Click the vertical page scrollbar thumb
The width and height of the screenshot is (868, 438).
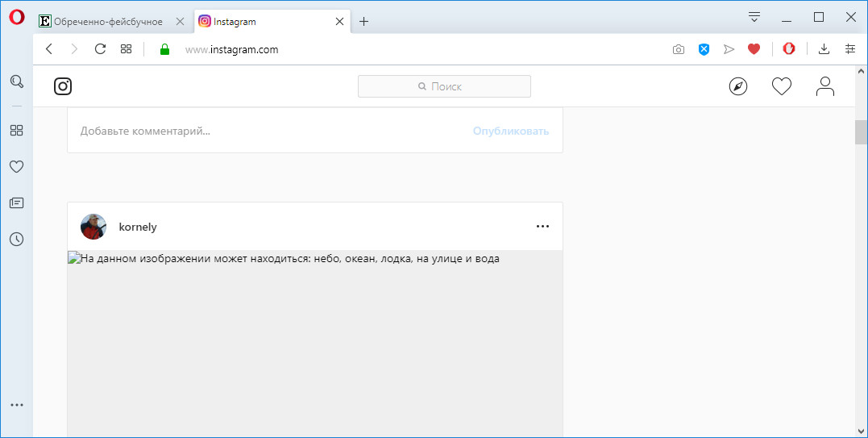(x=861, y=131)
